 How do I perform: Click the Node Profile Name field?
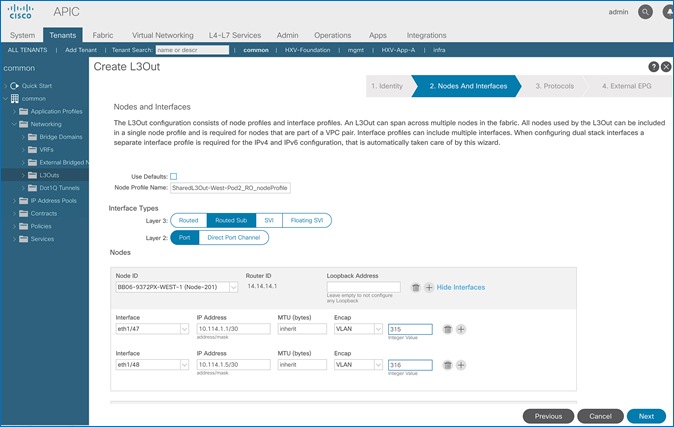[230, 188]
